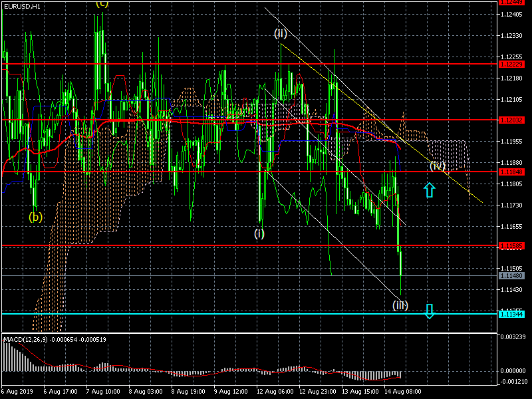The width and height of the screenshot is (532, 399).
Task: Select the yellow (b) wave label
Action: pyautogui.click(x=35, y=216)
